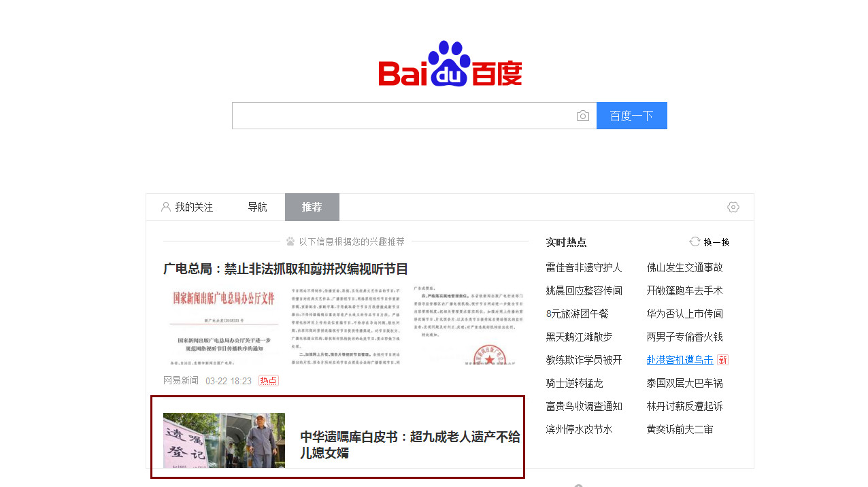Click 换一换 to refresh hot topics
This screenshot has height=487, width=868.
pyautogui.click(x=716, y=242)
